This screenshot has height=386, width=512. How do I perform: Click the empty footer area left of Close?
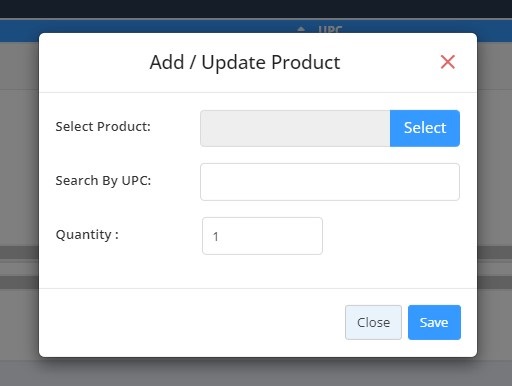(192, 322)
